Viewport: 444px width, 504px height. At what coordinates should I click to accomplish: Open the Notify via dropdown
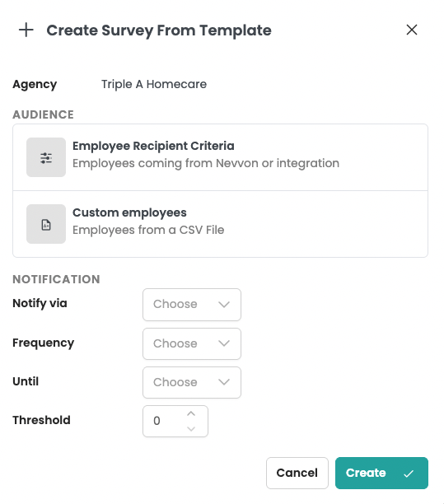click(192, 305)
